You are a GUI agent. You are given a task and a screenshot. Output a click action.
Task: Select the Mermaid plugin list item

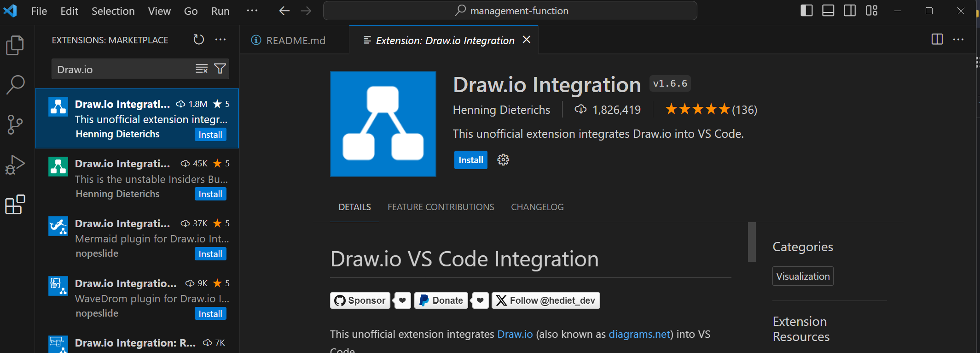pyautogui.click(x=137, y=238)
